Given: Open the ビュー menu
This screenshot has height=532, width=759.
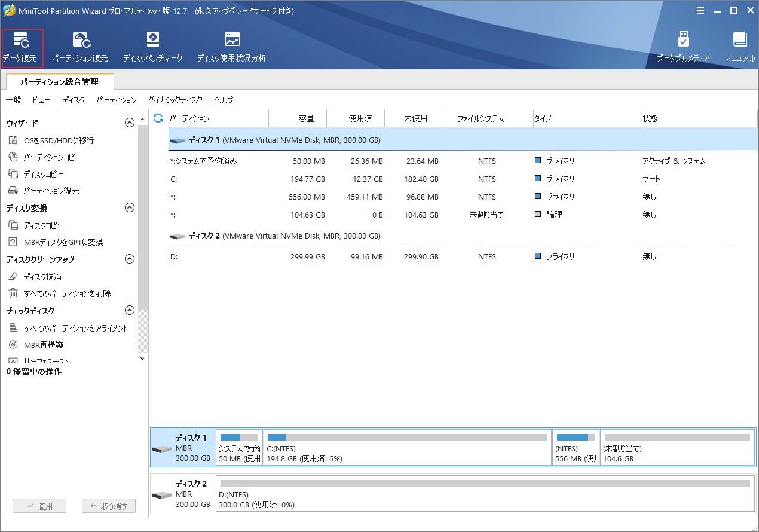Looking at the screenshot, I should pyautogui.click(x=41, y=100).
